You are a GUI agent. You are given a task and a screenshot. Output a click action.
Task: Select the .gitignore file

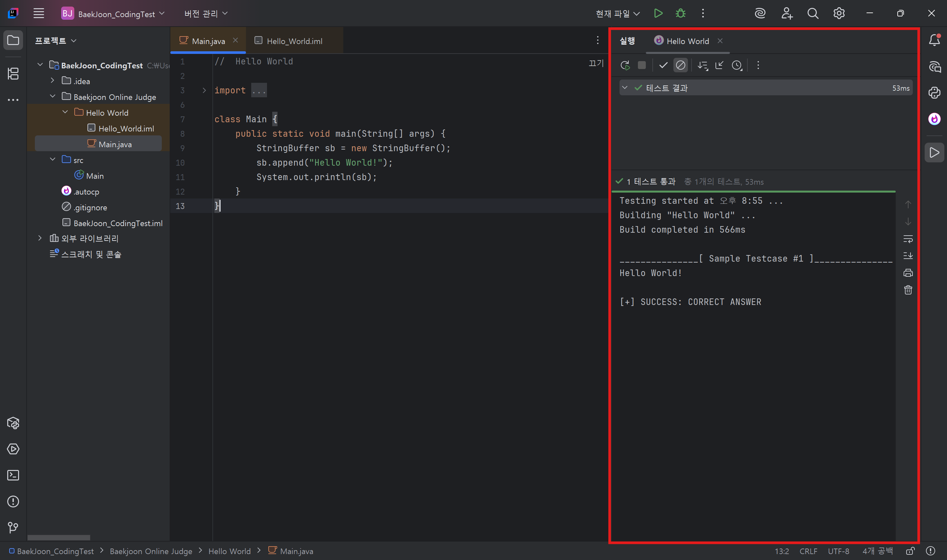click(x=84, y=207)
